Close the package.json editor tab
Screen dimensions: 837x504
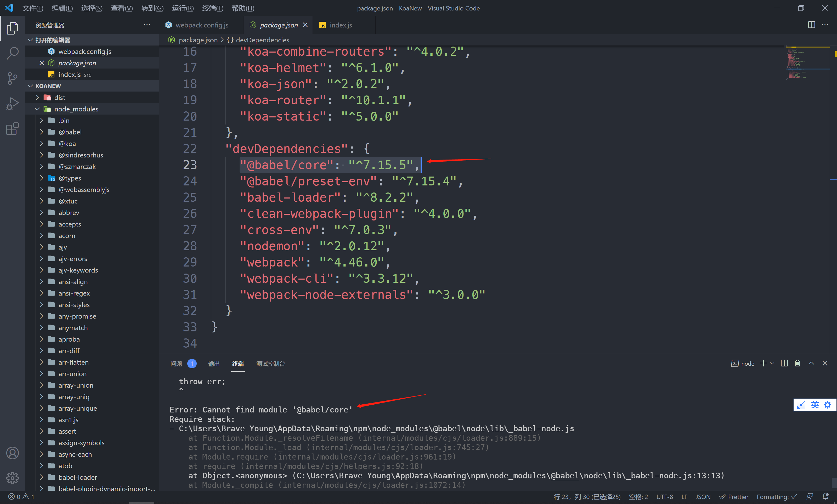(x=305, y=25)
